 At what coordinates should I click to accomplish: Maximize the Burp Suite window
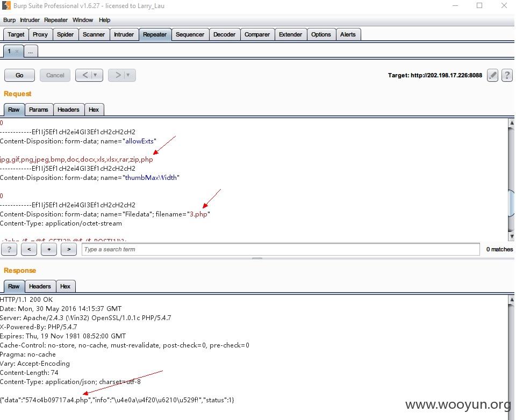(x=479, y=5)
